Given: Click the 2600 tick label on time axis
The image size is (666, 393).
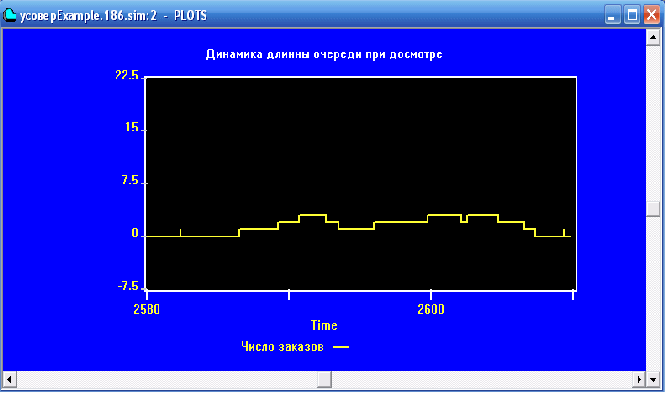Looking at the screenshot, I should click(431, 309).
